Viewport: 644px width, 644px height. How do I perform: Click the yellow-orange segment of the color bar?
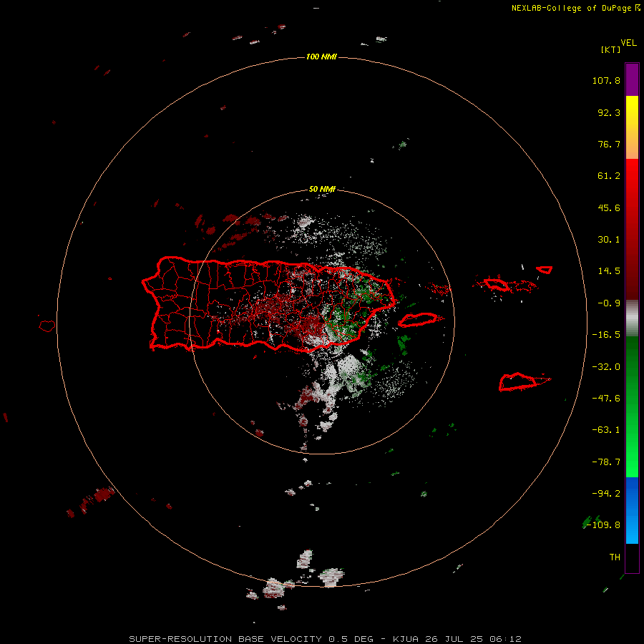point(632,127)
